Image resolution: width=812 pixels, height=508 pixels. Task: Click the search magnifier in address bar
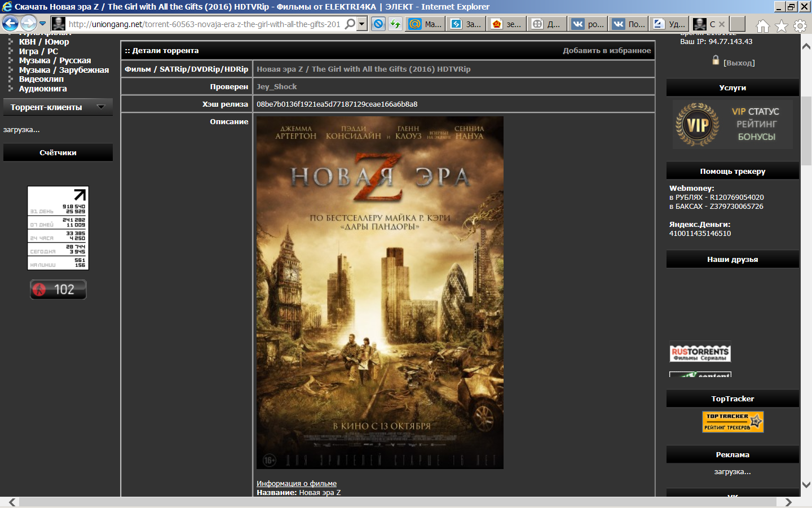350,24
